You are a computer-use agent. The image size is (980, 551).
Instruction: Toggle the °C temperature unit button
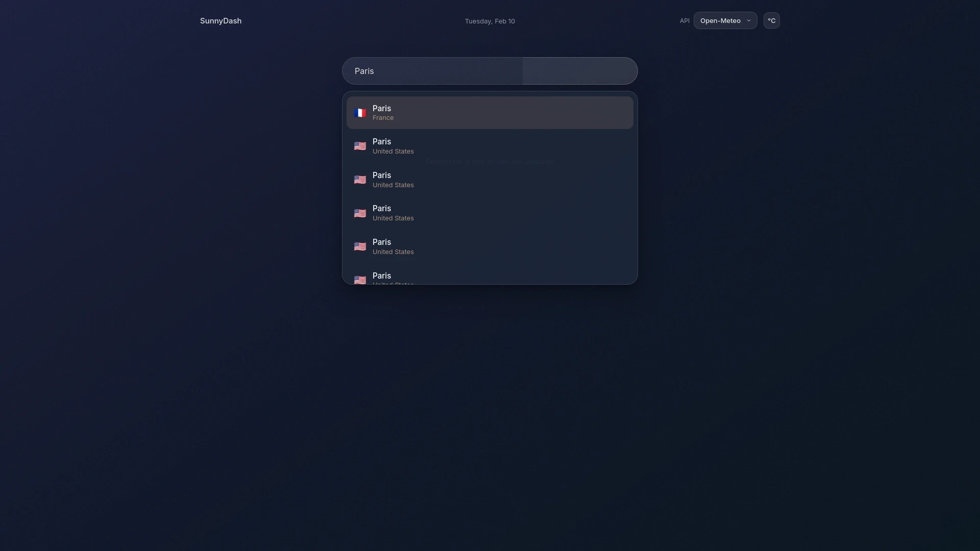(771, 21)
